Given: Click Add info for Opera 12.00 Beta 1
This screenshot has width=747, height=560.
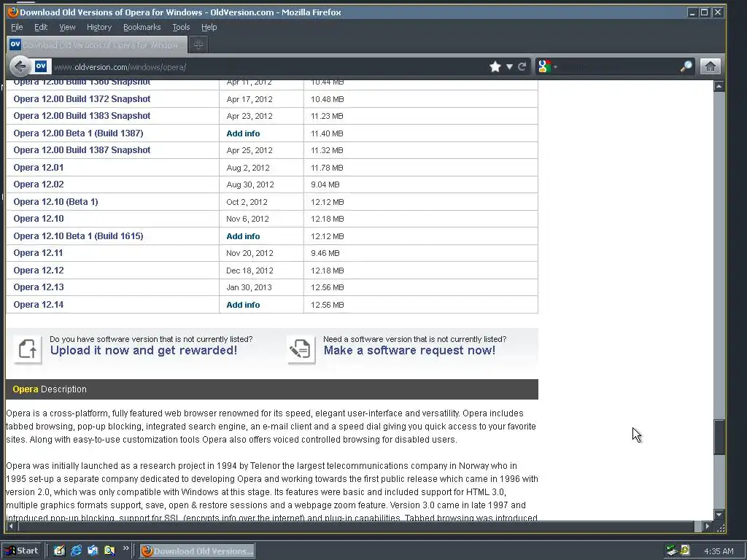Looking at the screenshot, I should 243,134.
